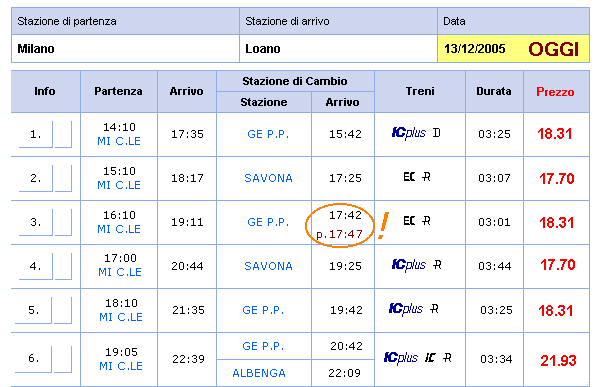Click the circled p.17:47 departure time

[339, 234]
